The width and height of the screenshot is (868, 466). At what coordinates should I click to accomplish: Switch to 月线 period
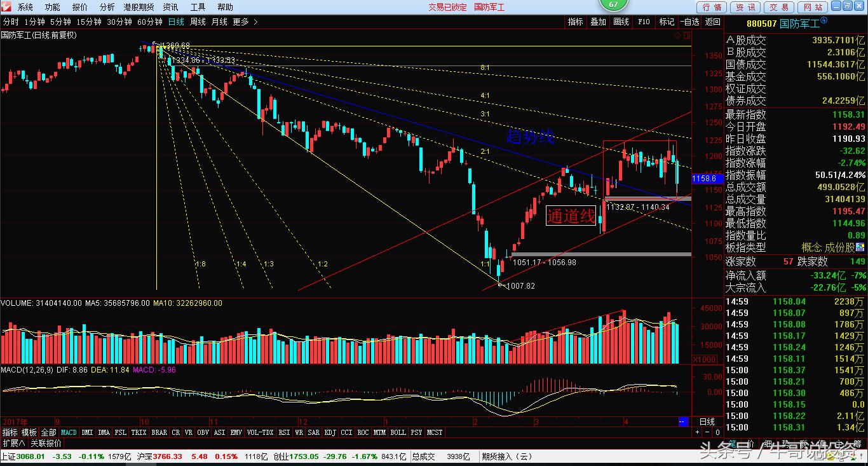point(219,22)
